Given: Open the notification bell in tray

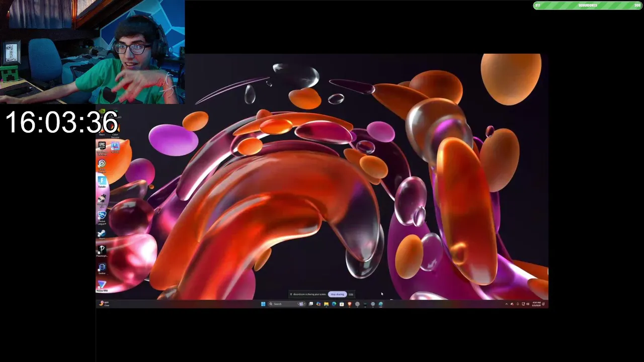Looking at the screenshot, I should click(543, 304).
